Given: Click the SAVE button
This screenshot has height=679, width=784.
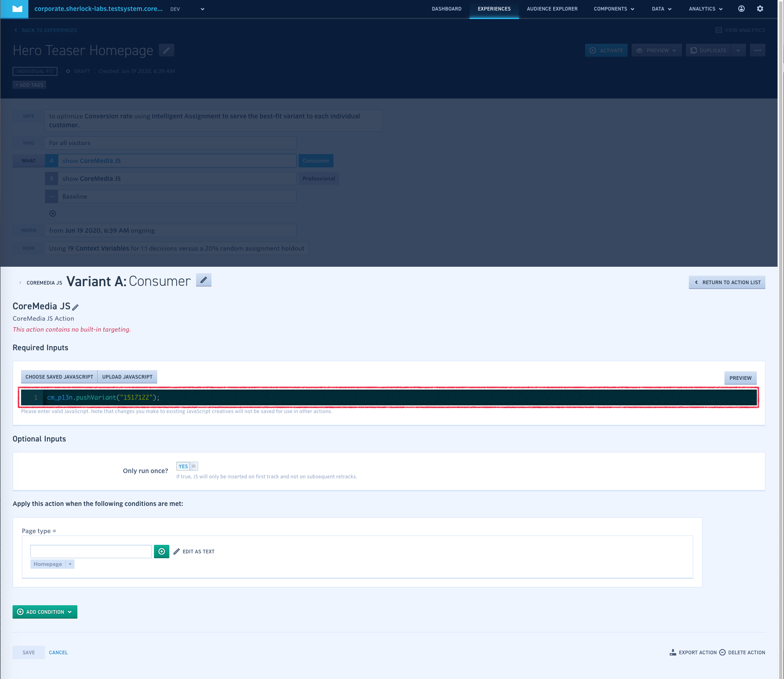Looking at the screenshot, I should tap(29, 652).
